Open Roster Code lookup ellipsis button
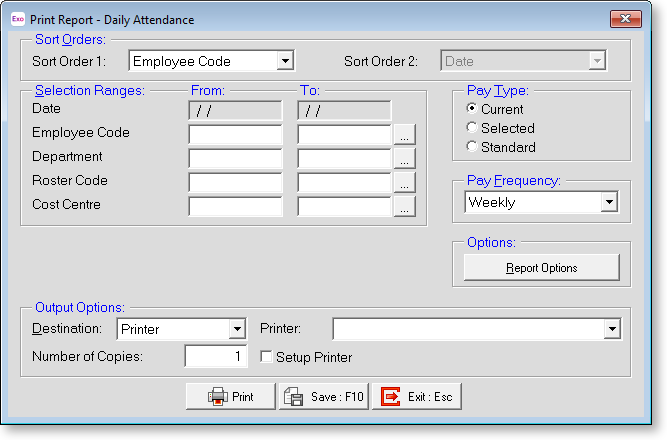Screen dimensions: 667x440 point(404,182)
